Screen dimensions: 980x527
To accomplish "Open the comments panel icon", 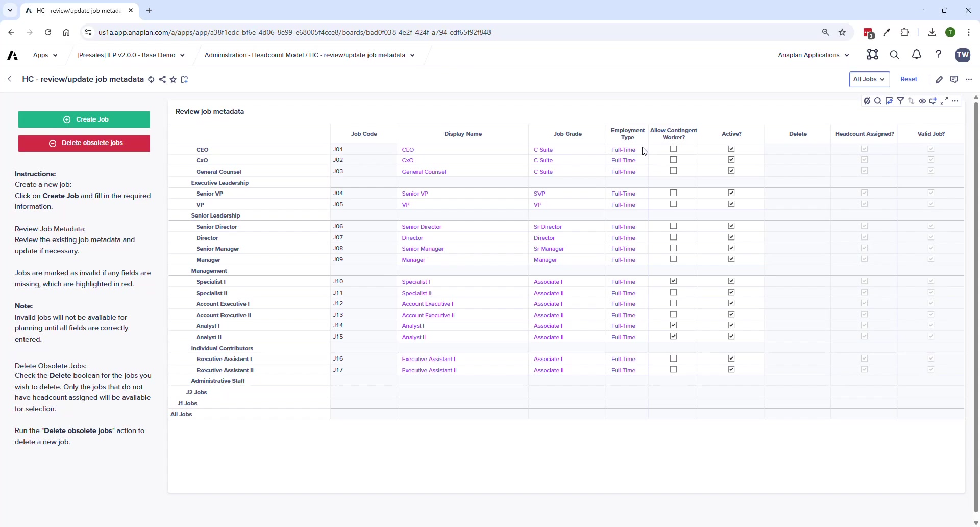I will tap(954, 79).
